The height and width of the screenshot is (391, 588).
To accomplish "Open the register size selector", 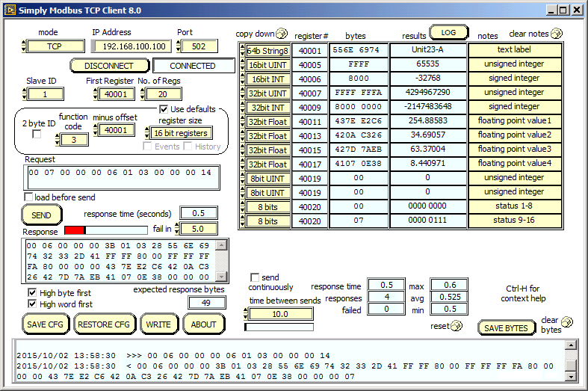I will (x=181, y=133).
